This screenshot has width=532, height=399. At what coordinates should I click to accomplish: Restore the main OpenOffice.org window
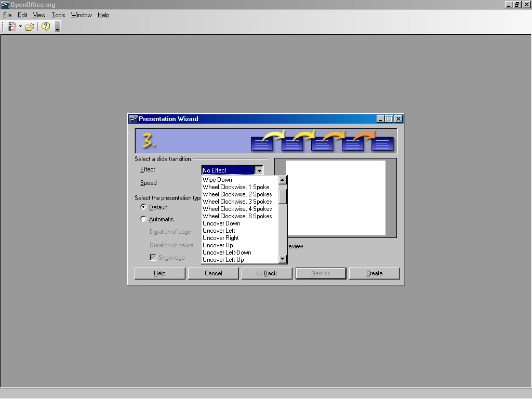[517, 5]
